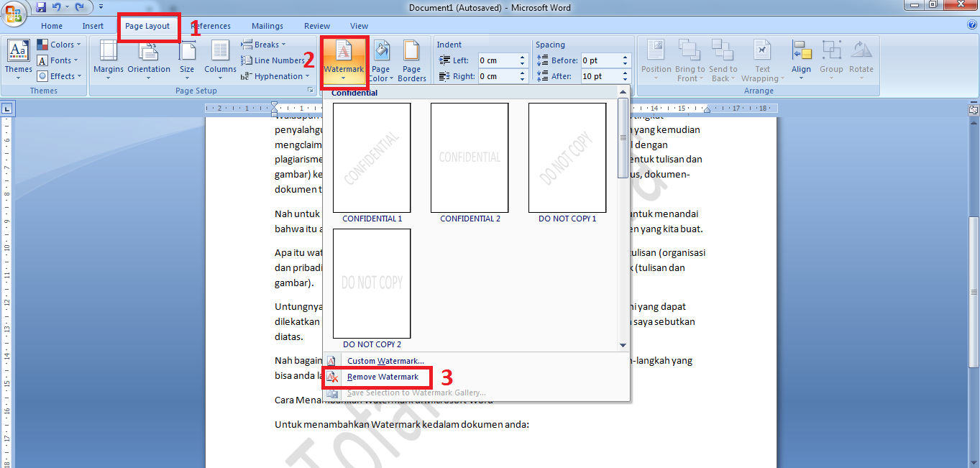This screenshot has width=980, height=468.
Task: Open Page Setup dialog launcher
Action: [311, 91]
